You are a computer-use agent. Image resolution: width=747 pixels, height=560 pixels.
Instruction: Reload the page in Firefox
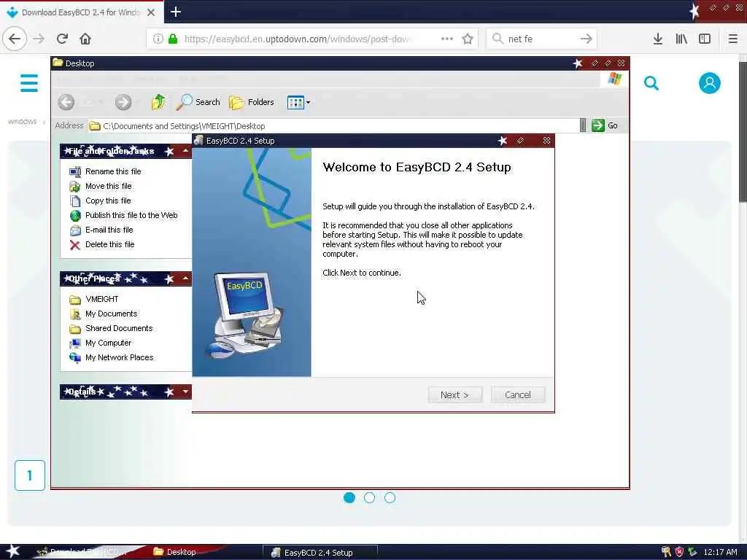(x=62, y=39)
